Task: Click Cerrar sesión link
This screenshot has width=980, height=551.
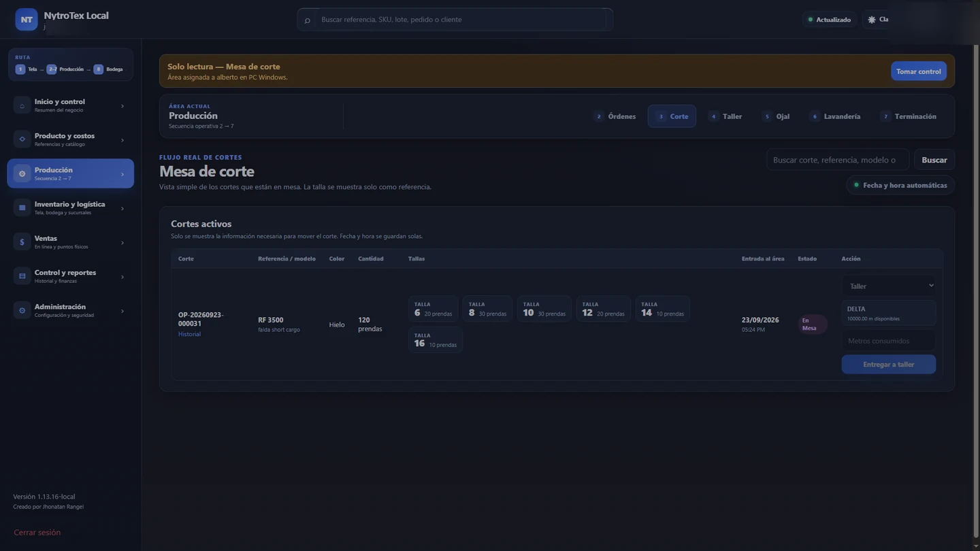Action: 37,533
